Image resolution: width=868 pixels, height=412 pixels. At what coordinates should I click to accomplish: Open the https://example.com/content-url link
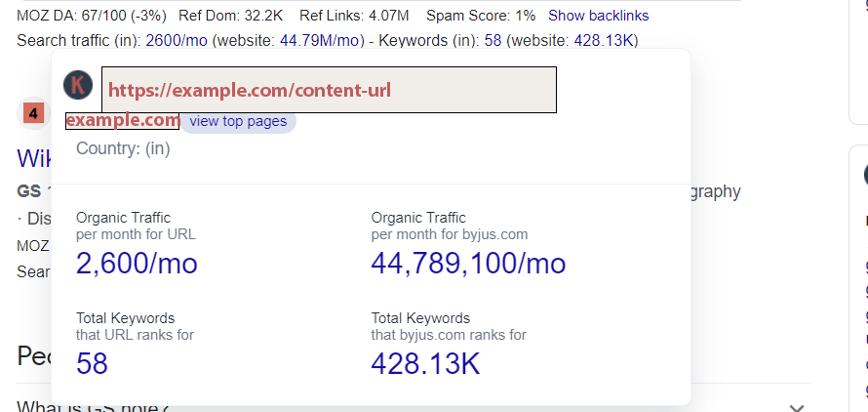point(329,90)
